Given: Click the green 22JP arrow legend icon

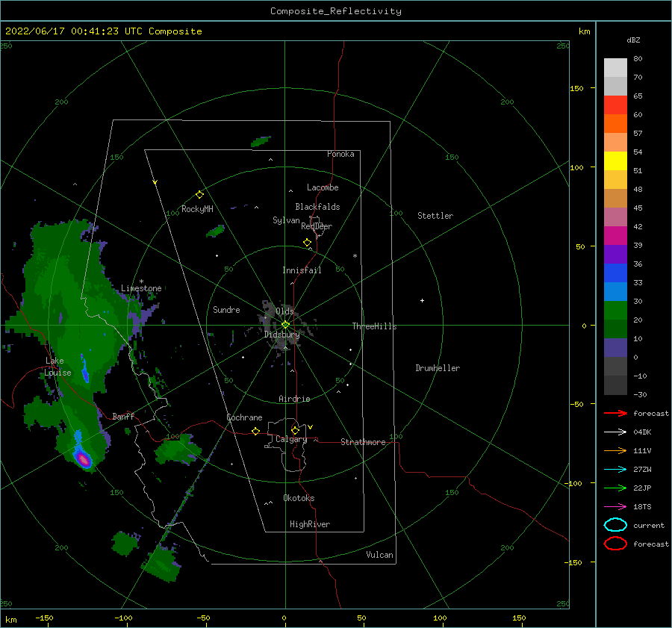Looking at the screenshot, I should point(615,488).
